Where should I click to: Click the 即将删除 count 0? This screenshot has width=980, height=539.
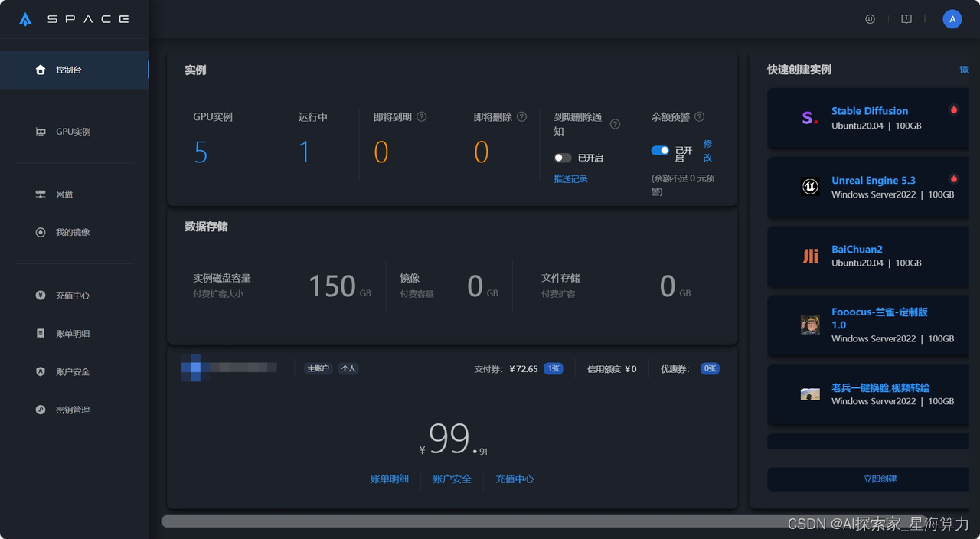coord(482,152)
